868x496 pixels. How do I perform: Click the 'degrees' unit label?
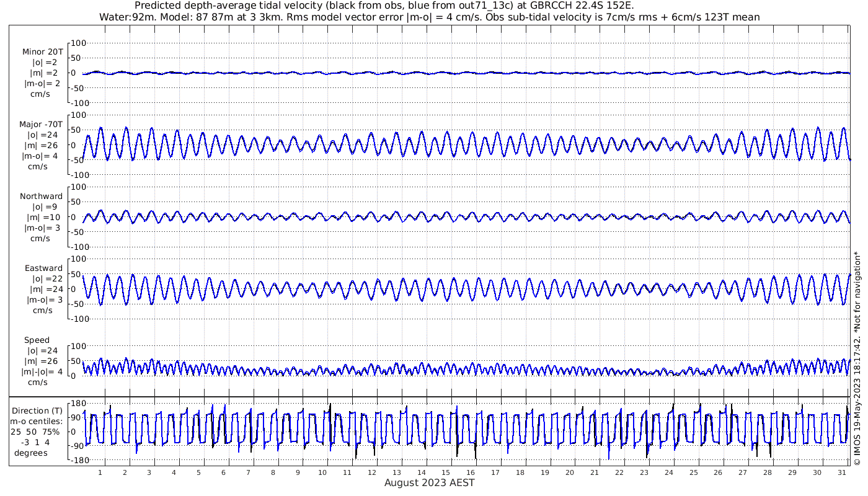(x=31, y=453)
